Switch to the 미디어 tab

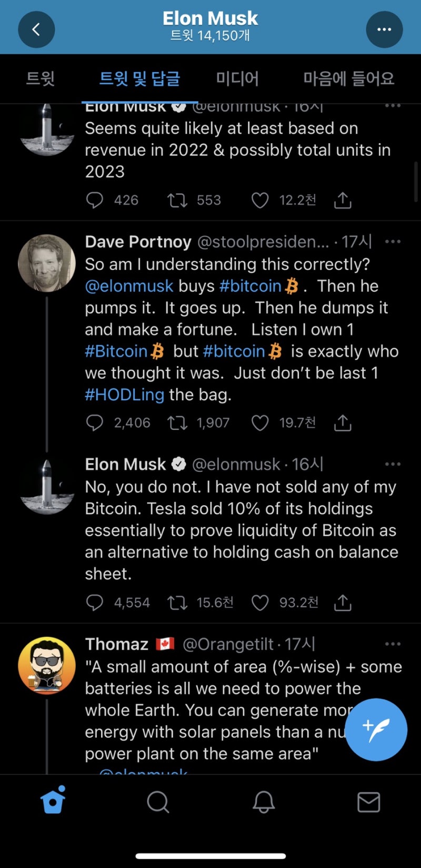pyautogui.click(x=237, y=79)
